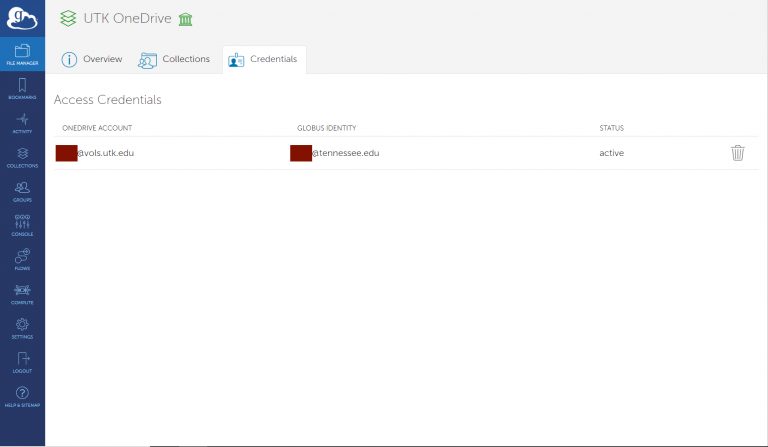Open the Compute section
Viewport: 768px width, 447px height.
tap(22, 293)
